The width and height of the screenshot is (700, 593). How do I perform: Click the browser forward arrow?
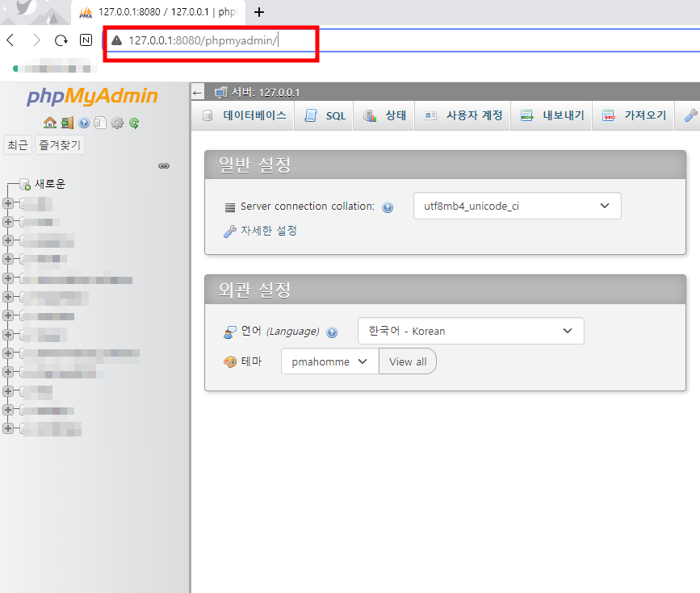(x=36, y=40)
